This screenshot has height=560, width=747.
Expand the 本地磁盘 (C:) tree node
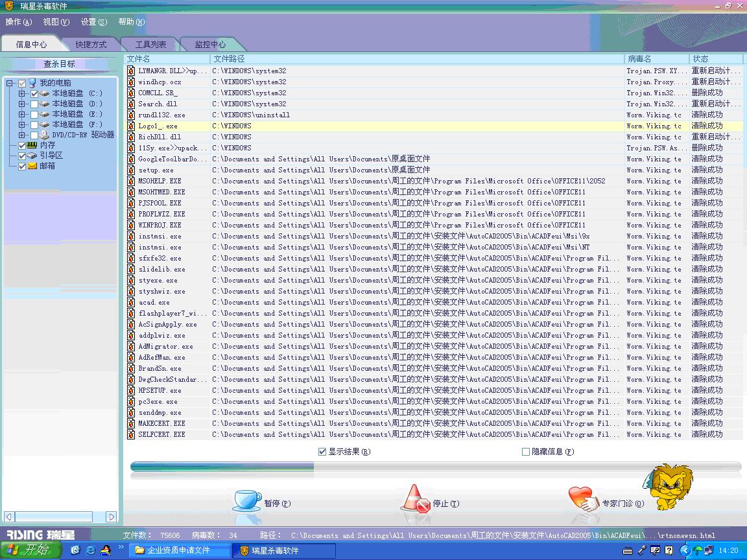21,93
